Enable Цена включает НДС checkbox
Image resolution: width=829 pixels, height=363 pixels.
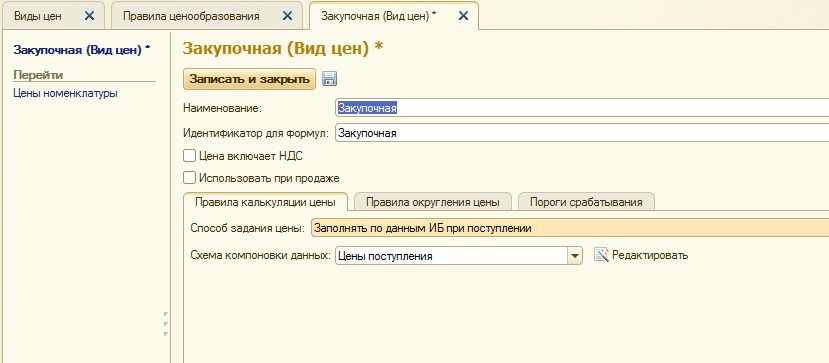(189, 156)
